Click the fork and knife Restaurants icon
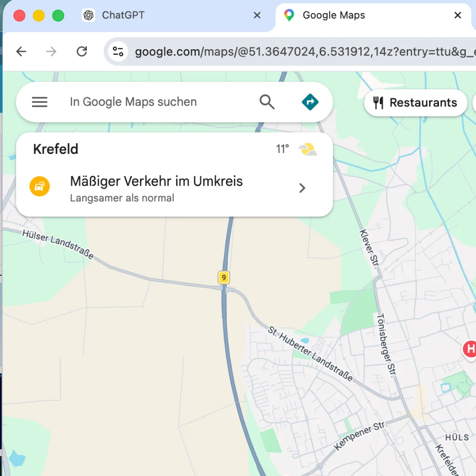476x476 pixels. click(378, 102)
